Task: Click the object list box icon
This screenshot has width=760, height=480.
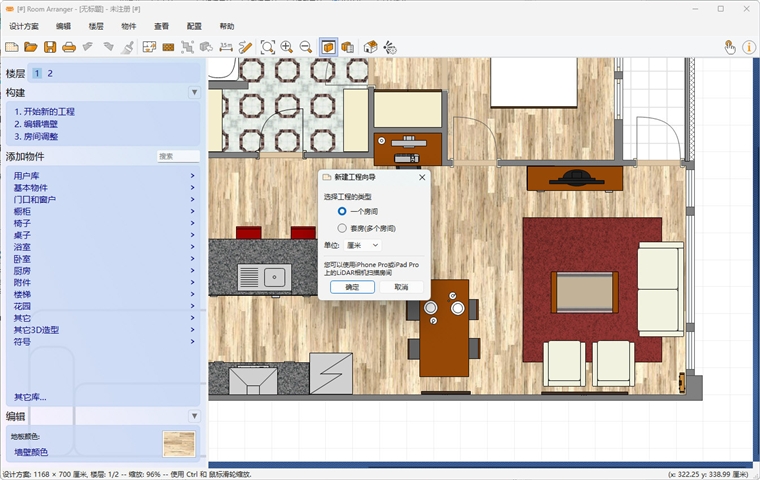Action: (347, 47)
